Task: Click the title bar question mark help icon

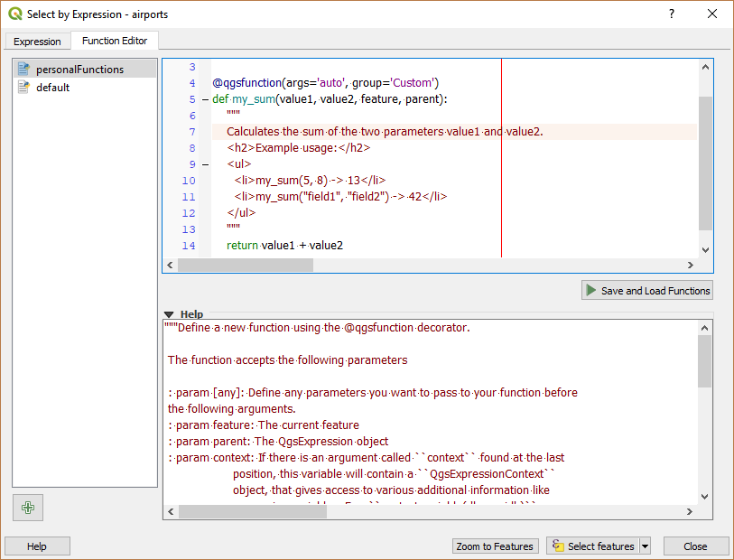Action: coord(671,14)
